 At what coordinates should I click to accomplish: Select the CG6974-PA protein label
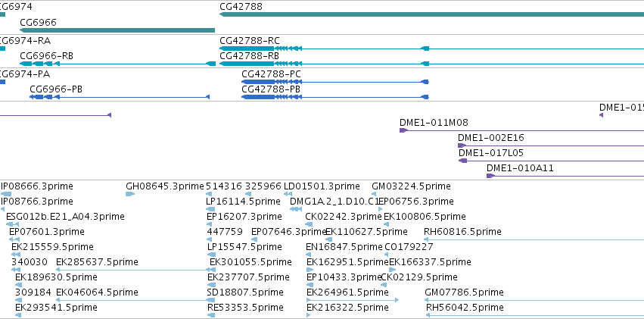coord(25,74)
